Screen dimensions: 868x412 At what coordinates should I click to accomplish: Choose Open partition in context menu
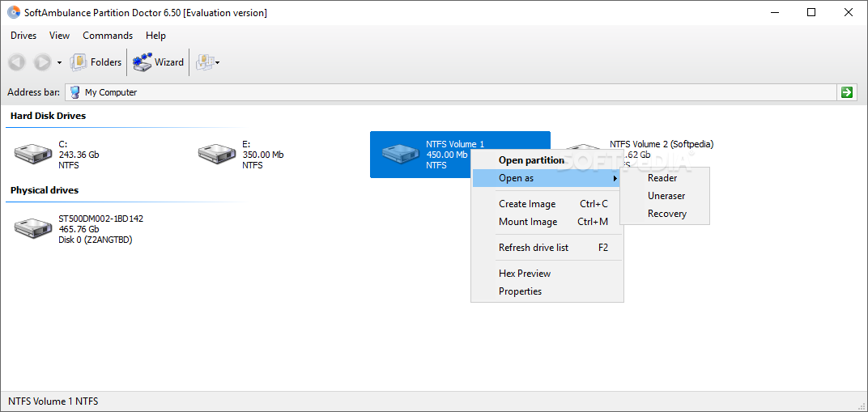coord(547,160)
